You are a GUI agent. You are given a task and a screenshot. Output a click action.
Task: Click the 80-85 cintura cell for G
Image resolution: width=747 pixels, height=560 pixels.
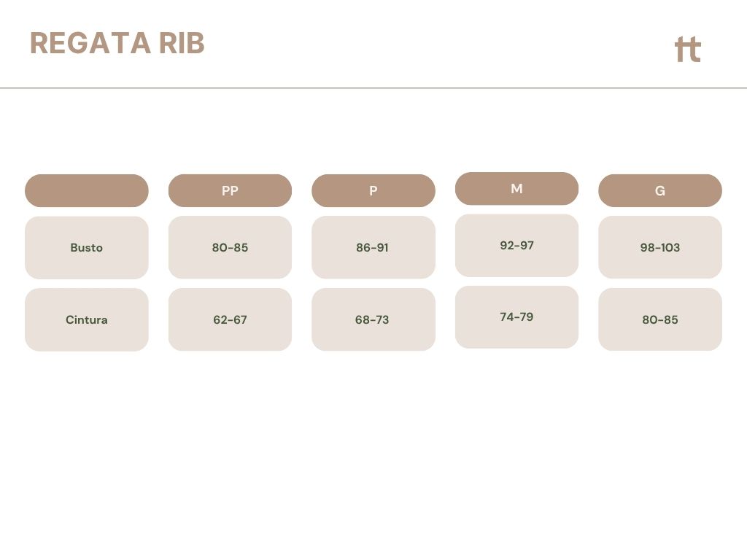660,319
